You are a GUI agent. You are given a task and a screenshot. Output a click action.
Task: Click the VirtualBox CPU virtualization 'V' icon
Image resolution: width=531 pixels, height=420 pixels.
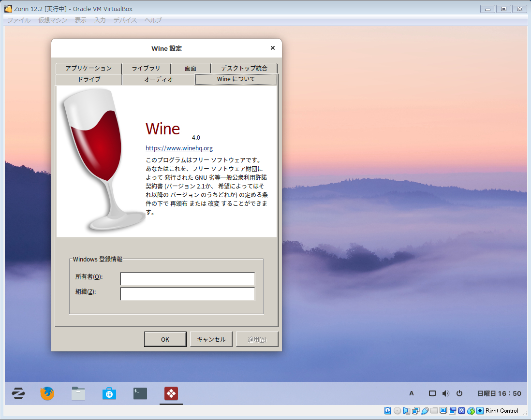(461, 410)
